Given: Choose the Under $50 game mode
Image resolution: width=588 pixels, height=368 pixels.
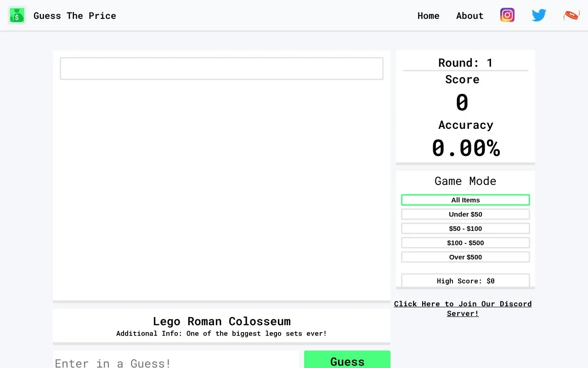Looking at the screenshot, I should pos(465,214).
